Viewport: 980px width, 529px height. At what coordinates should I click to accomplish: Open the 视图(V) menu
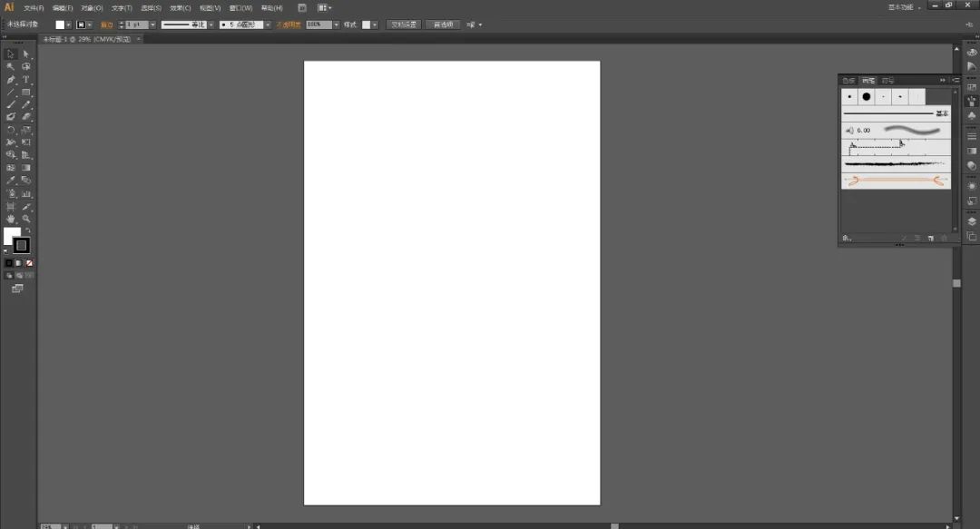click(210, 8)
